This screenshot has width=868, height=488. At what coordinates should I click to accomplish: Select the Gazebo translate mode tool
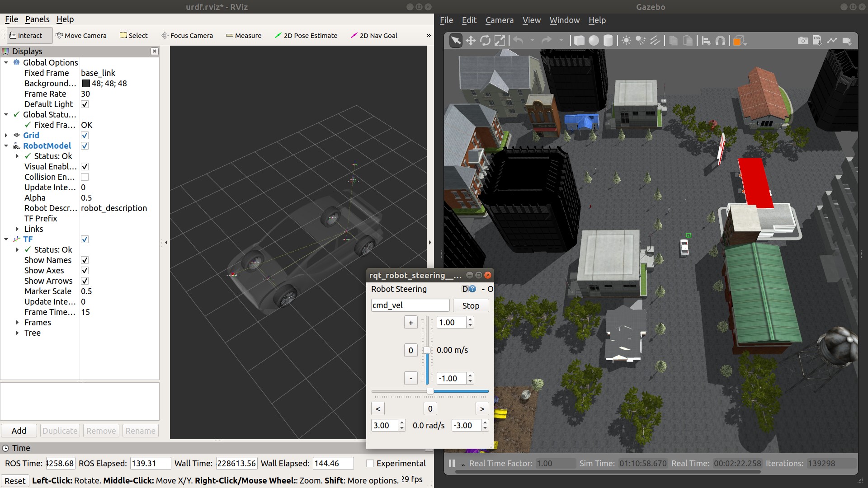[x=471, y=41]
